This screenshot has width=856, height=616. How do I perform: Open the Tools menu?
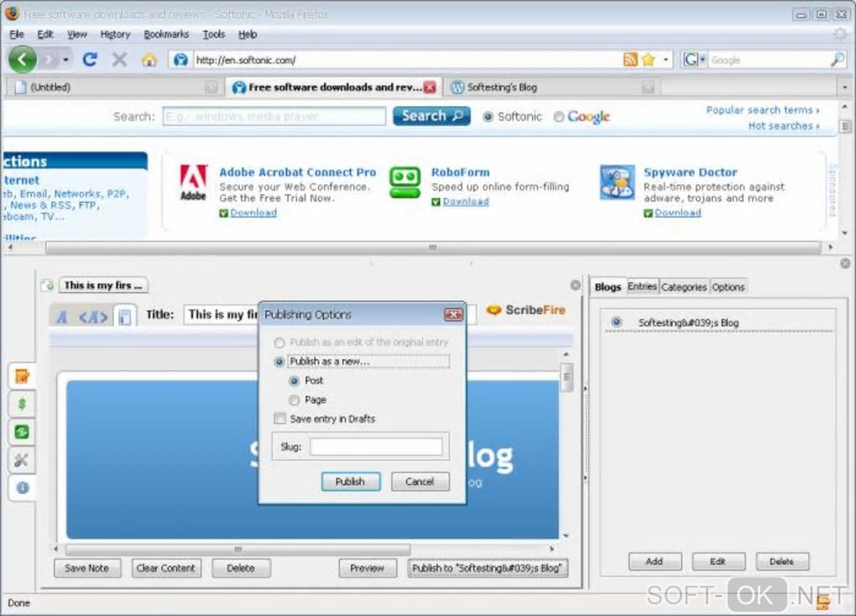[x=213, y=34]
